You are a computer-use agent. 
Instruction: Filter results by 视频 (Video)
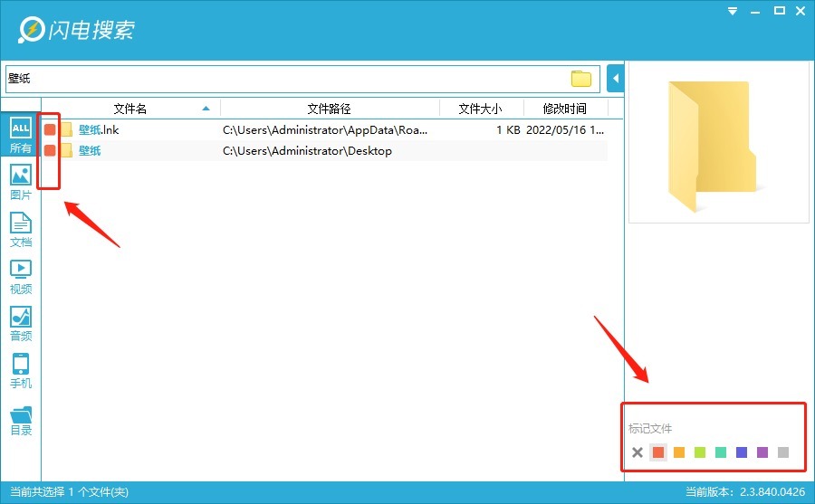(x=20, y=276)
